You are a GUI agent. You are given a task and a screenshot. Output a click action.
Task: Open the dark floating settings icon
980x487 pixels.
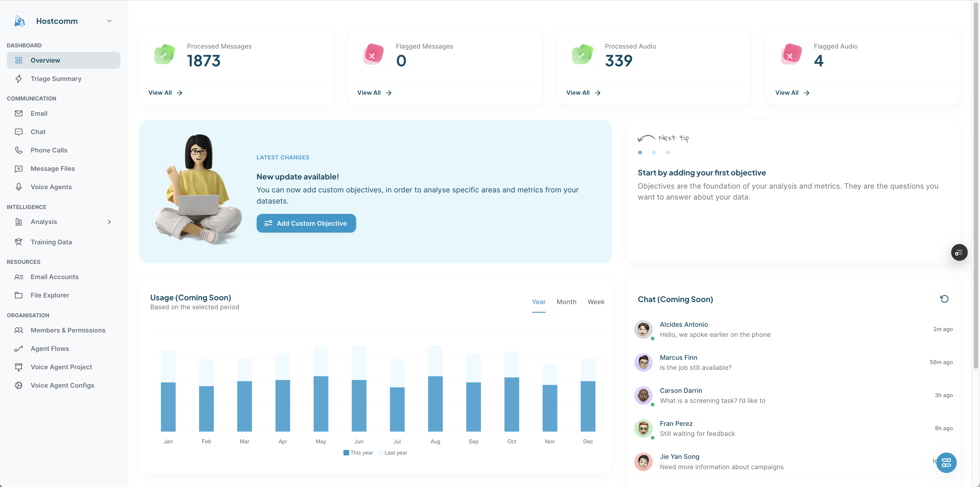coord(959,252)
